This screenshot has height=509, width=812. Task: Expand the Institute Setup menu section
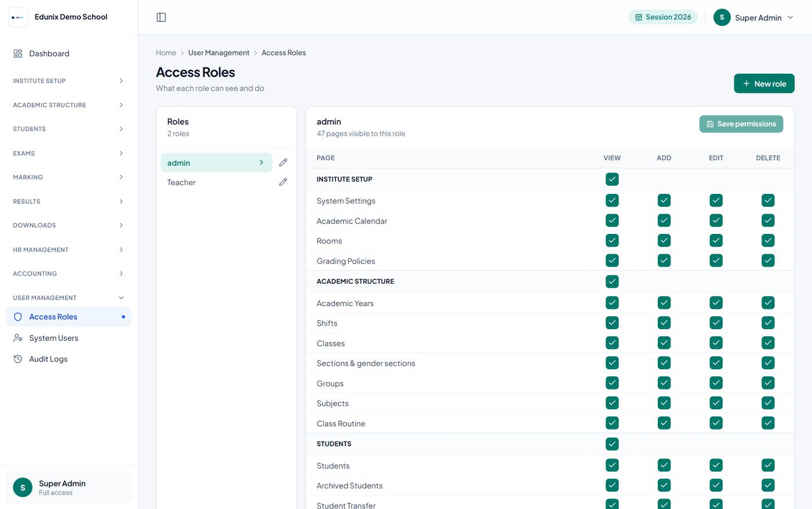click(68, 81)
